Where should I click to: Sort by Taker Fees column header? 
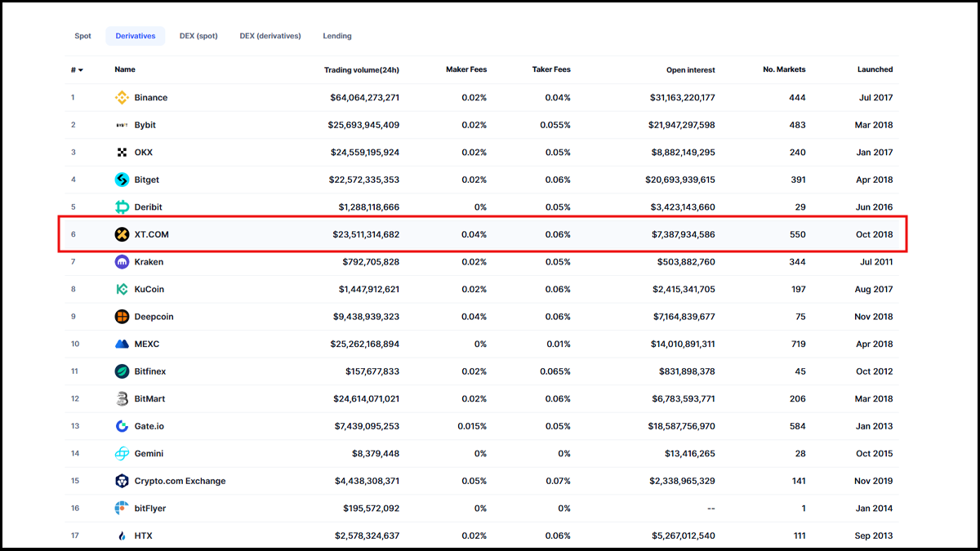pyautogui.click(x=550, y=70)
